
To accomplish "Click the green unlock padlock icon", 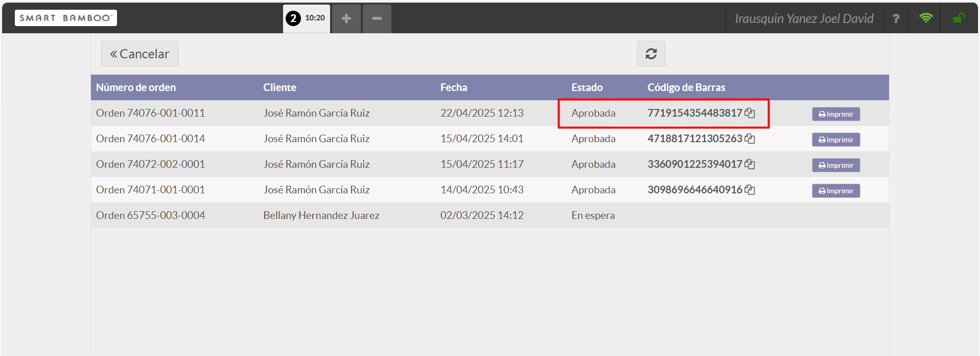I will 959,18.
